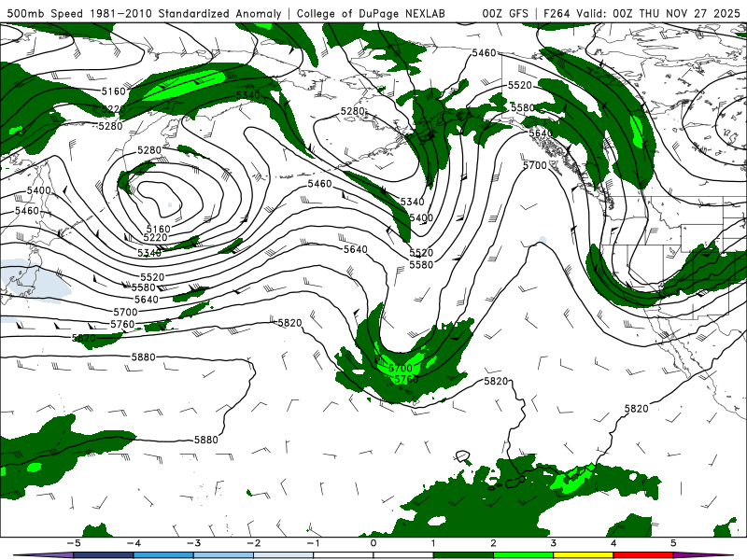Click the 5700 label inside the bright green trough
747x560 pixels.
pos(401,368)
